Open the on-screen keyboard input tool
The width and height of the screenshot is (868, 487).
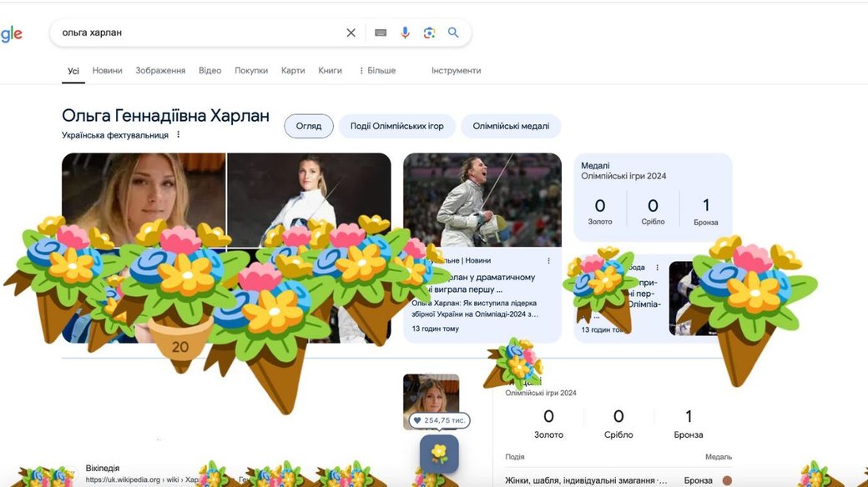pos(381,33)
